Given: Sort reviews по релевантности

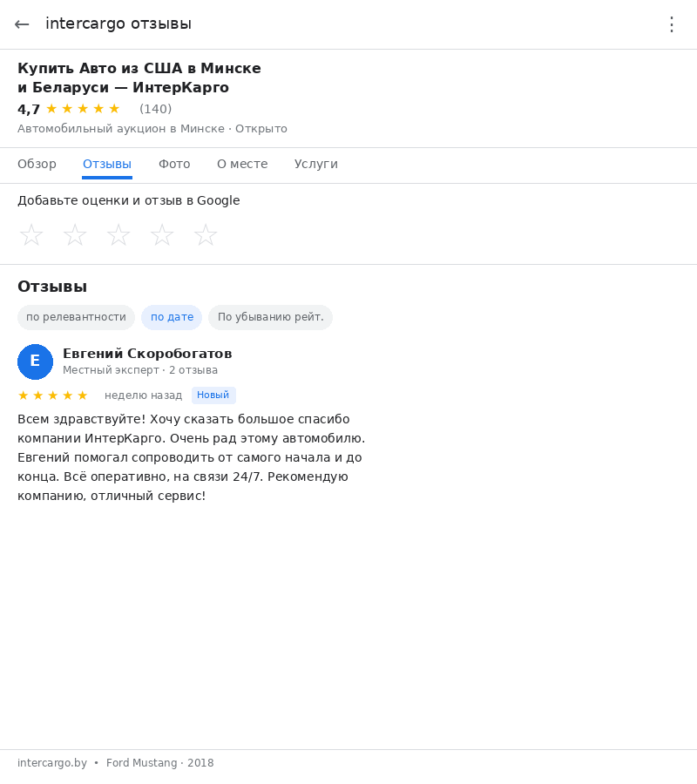Looking at the screenshot, I should coord(76,317).
